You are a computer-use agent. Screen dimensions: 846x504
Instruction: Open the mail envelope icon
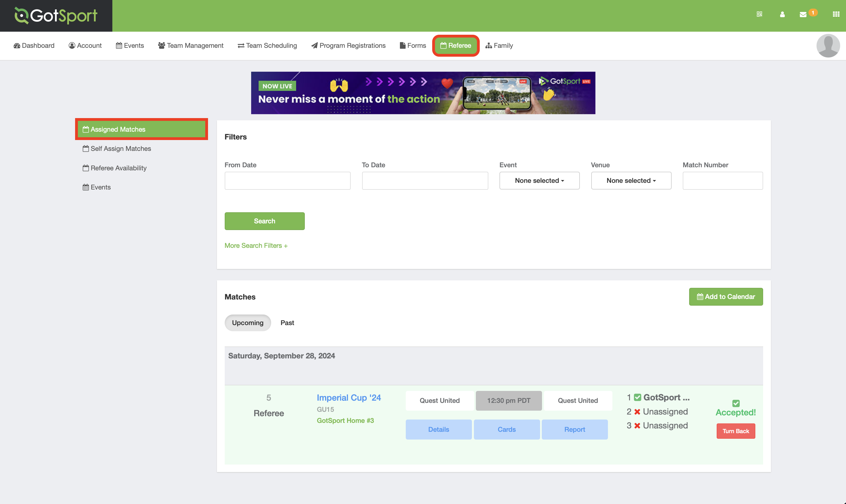pyautogui.click(x=803, y=14)
